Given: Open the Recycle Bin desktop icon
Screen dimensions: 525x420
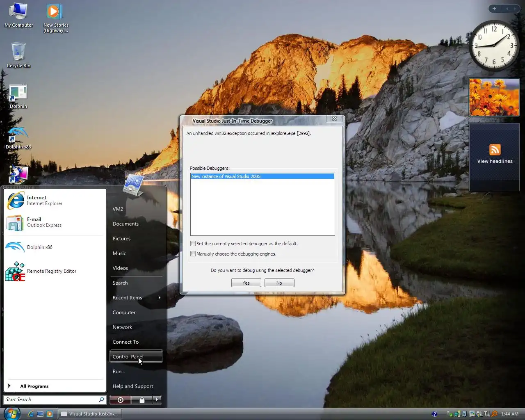Looking at the screenshot, I should point(18,55).
